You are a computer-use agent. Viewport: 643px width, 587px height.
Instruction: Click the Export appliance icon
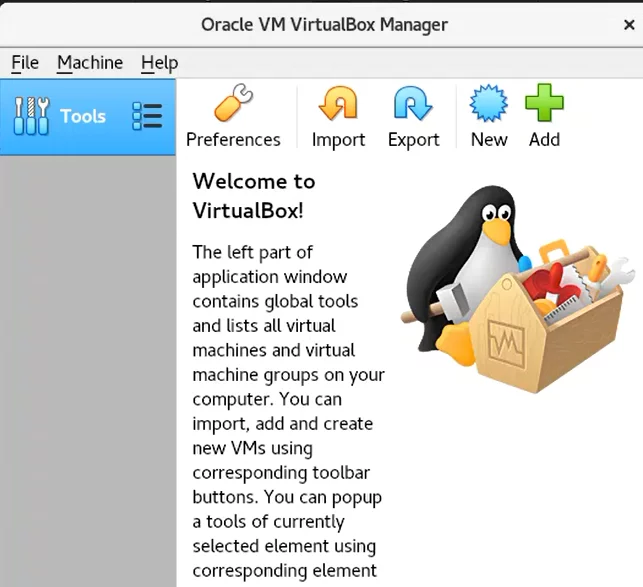tap(413, 103)
